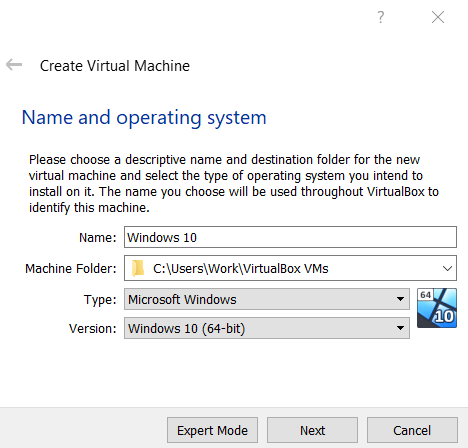Screen dimensions: 468x448
Task: Click the Windows 10 64-bit OS icon
Action: click(437, 308)
